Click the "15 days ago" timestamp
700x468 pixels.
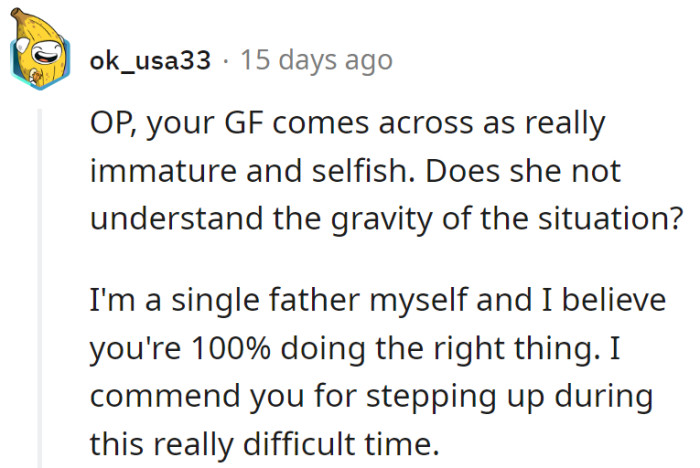[x=317, y=60]
